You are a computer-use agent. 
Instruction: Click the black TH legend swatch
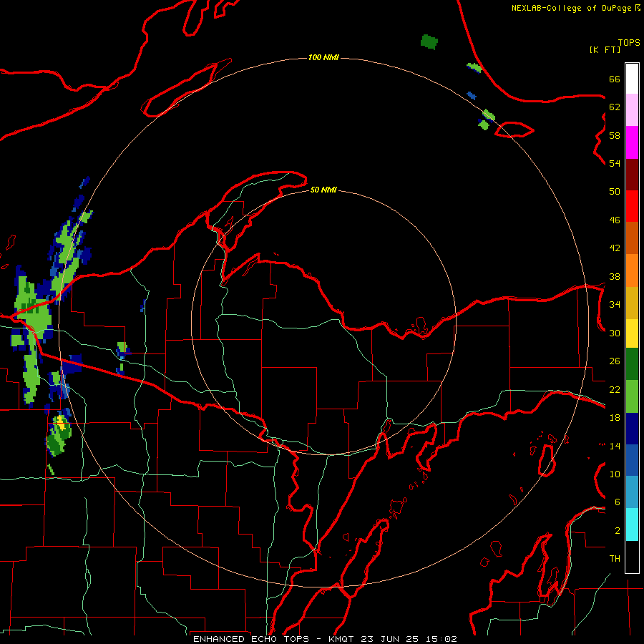[632, 557]
